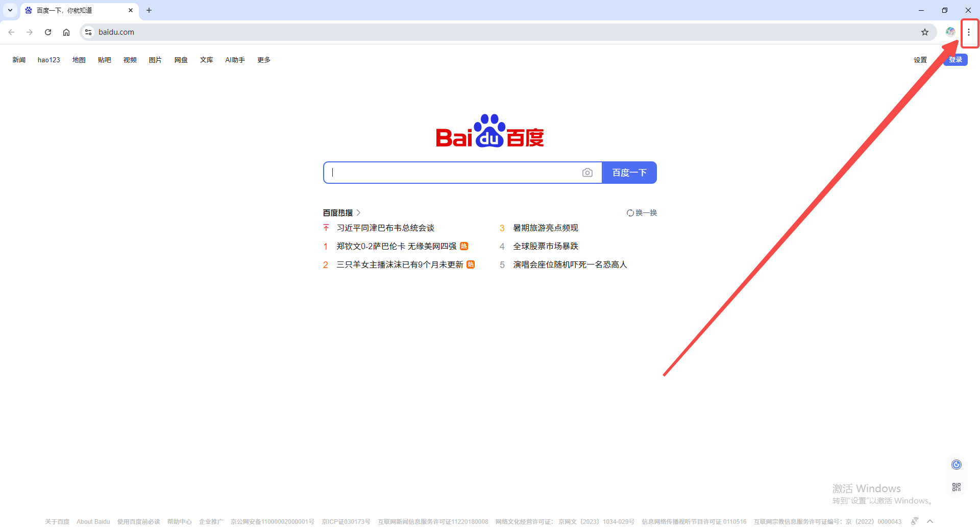Open 使用百度前必读 footer link
The image size is (980, 531).
[139, 522]
